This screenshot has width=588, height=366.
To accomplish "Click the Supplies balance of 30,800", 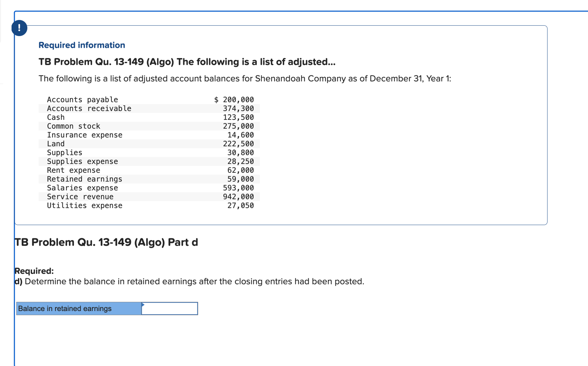I will [241, 153].
